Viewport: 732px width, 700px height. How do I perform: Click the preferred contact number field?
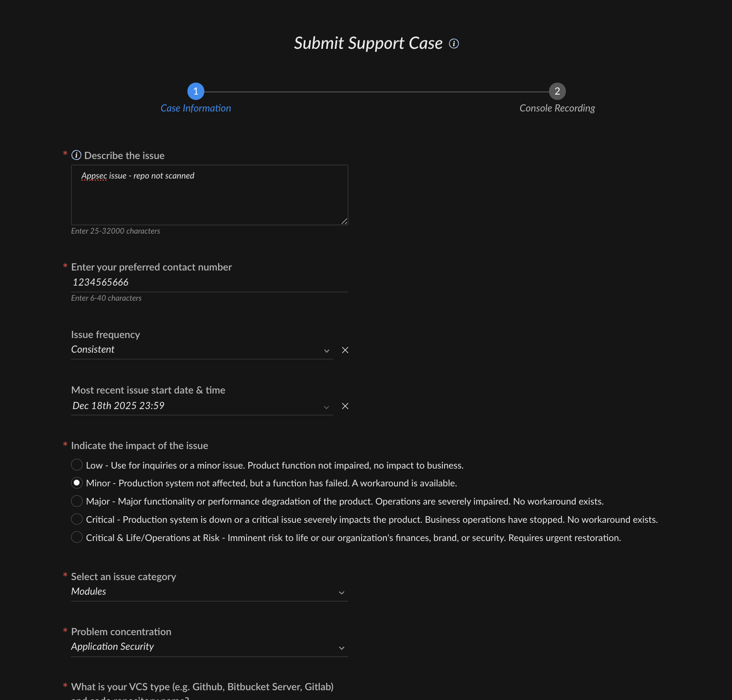click(209, 282)
